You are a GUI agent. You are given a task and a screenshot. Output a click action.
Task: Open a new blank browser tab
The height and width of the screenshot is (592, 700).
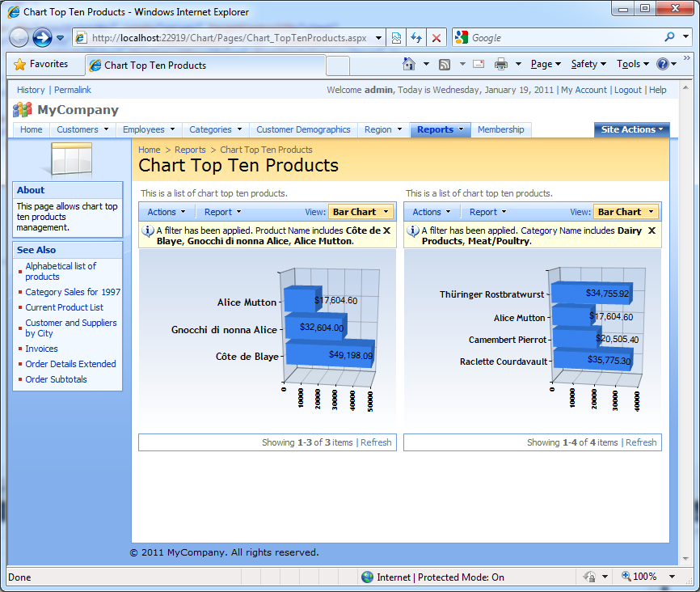[338, 66]
